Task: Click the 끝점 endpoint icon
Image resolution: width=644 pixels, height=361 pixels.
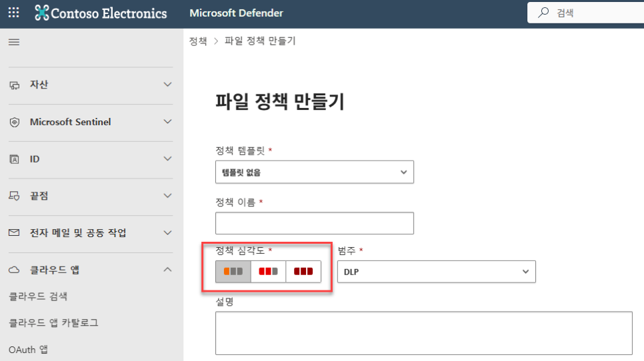Action: point(15,196)
